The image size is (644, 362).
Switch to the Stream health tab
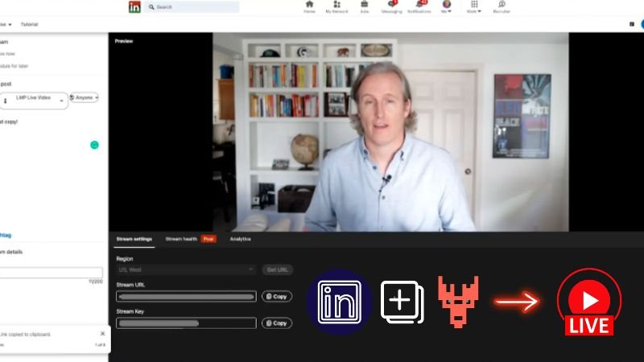(x=181, y=239)
